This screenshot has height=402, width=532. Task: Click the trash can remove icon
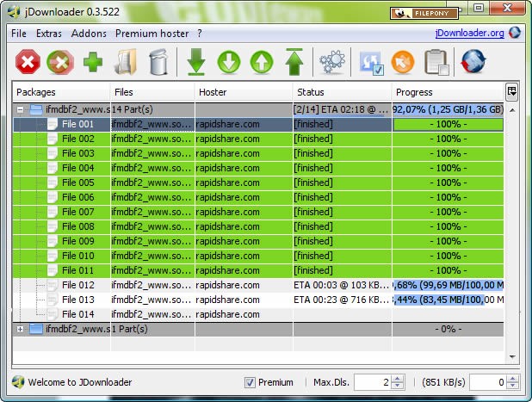[158, 62]
